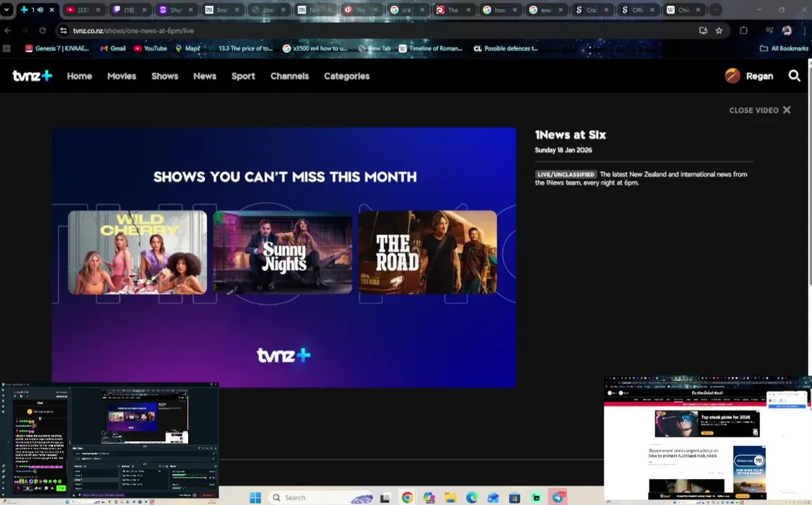Open Sport in TVNZ+ nav

pos(243,76)
